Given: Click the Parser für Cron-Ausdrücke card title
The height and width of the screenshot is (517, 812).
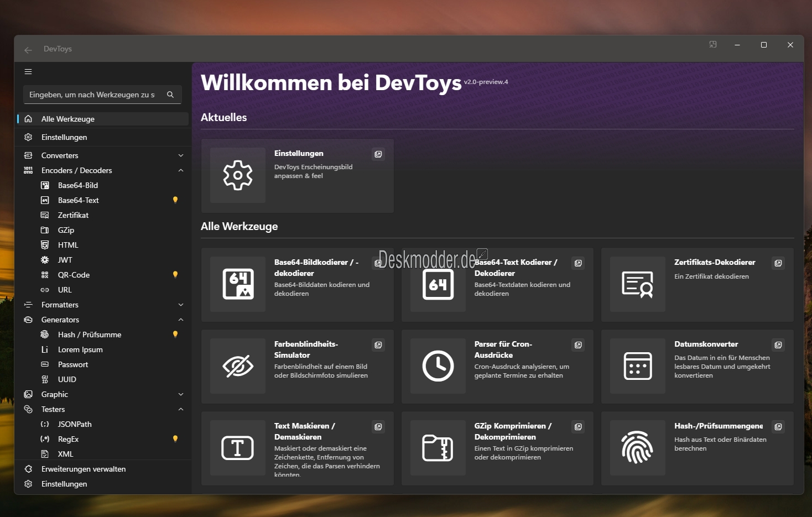Looking at the screenshot, I should pos(503,349).
